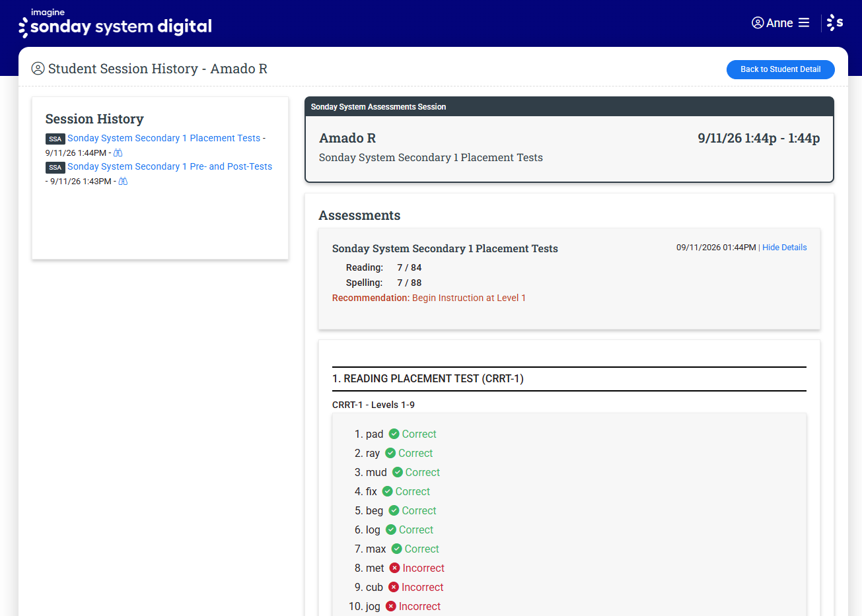Screen dimensions: 862x616
Task: Click the Sonday S logo icon at top right
Action: 835,22
